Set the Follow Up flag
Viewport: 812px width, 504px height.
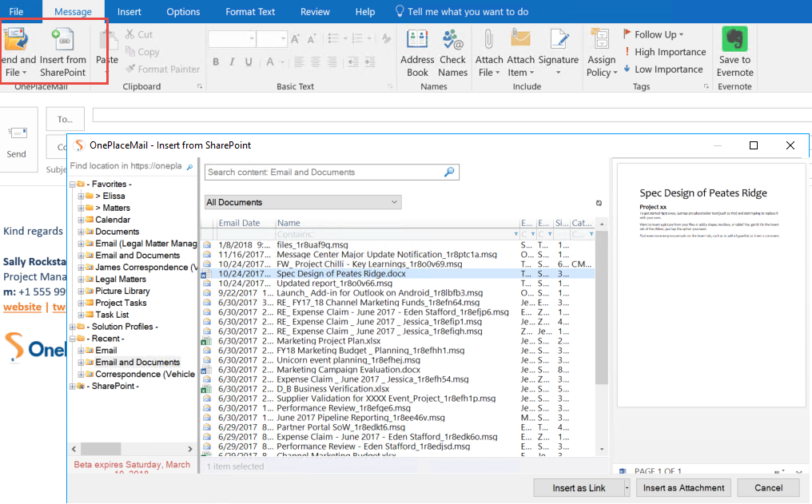tap(654, 34)
